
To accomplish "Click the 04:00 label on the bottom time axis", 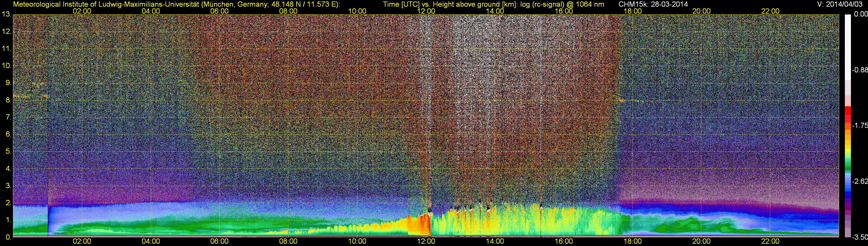I will pos(151,241).
